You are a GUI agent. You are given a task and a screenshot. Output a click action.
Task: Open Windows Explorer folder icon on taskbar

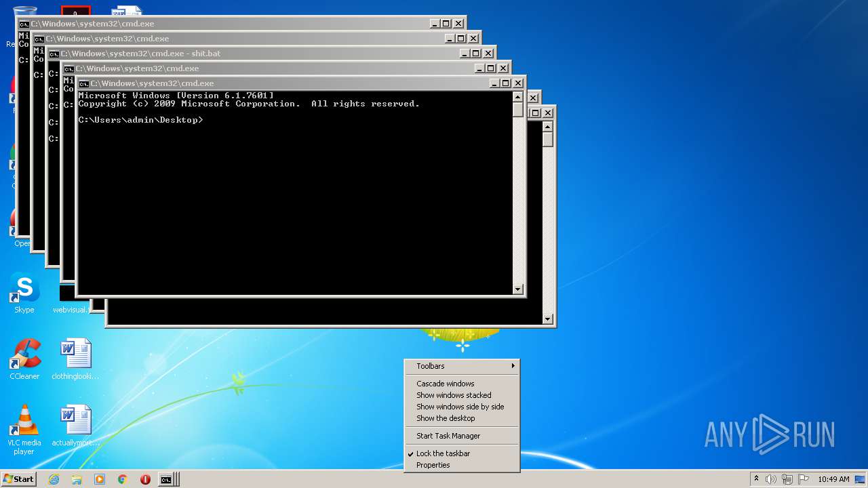[x=77, y=479]
